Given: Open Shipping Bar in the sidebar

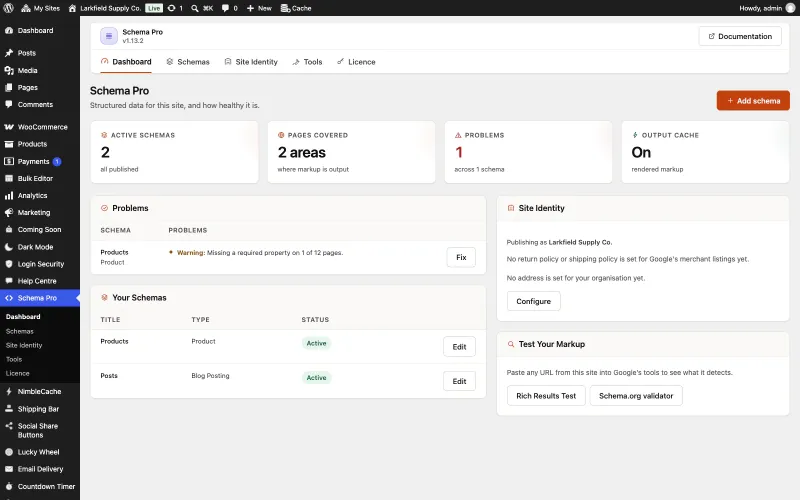Looking at the screenshot, I should [40, 409].
